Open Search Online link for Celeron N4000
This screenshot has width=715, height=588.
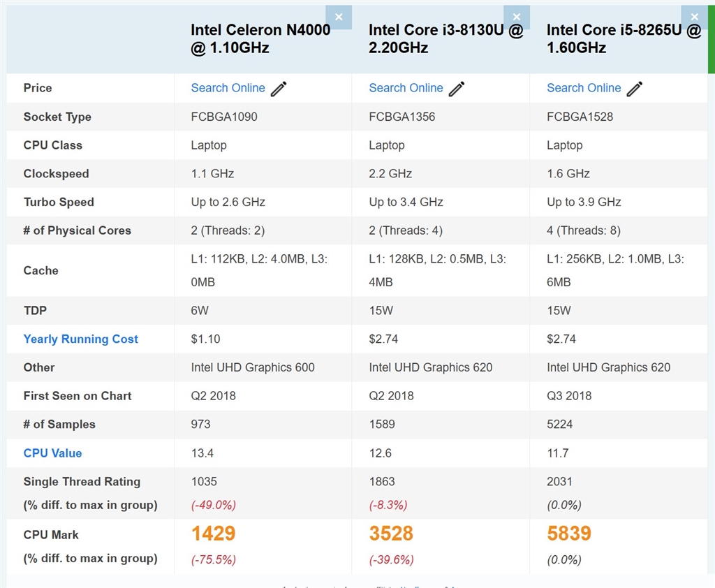click(x=228, y=88)
